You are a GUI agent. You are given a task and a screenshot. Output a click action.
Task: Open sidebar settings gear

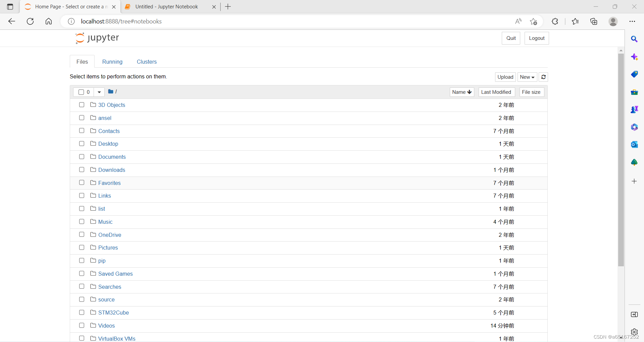click(x=634, y=332)
